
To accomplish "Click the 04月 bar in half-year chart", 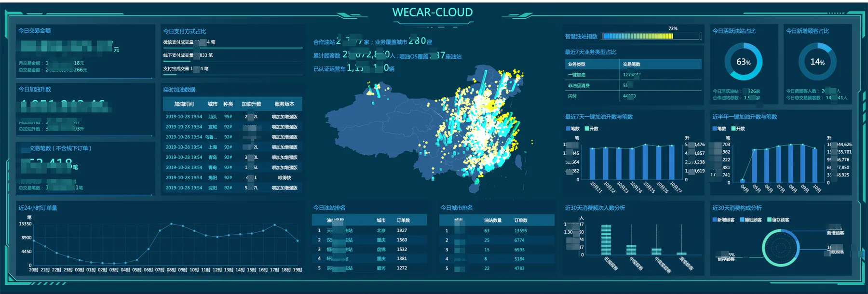I will click(x=743, y=181).
